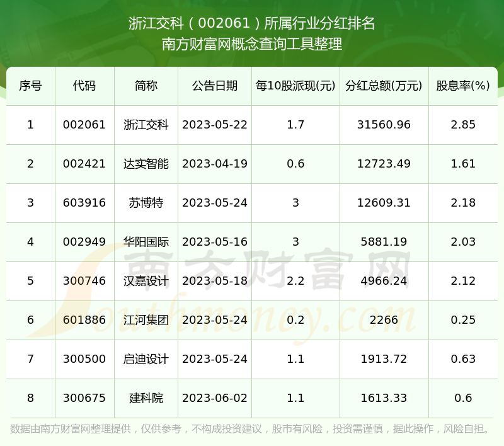Select the 股息率(%) column header
Viewport: 504px width, 446px height.
(463, 86)
